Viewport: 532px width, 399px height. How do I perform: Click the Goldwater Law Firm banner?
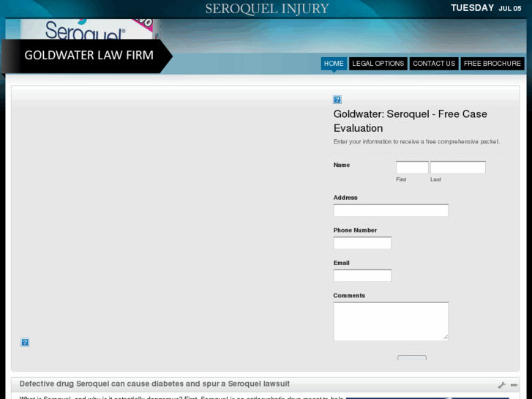click(x=87, y=56)
